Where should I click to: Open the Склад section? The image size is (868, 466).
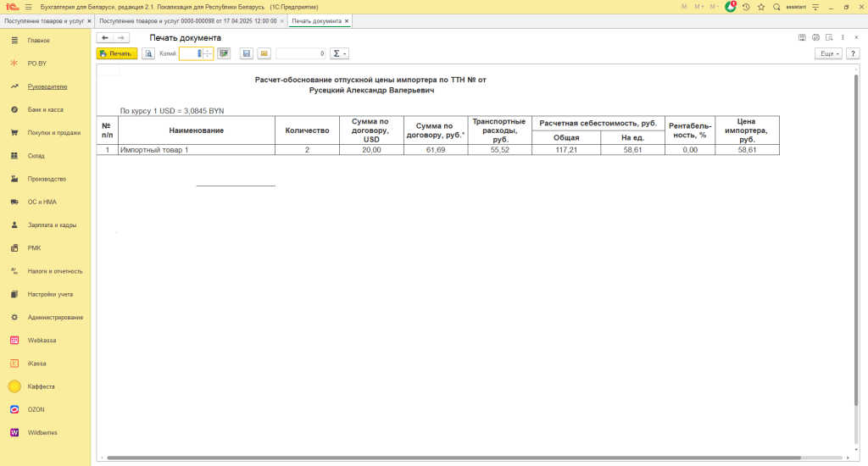coord(36,156)
